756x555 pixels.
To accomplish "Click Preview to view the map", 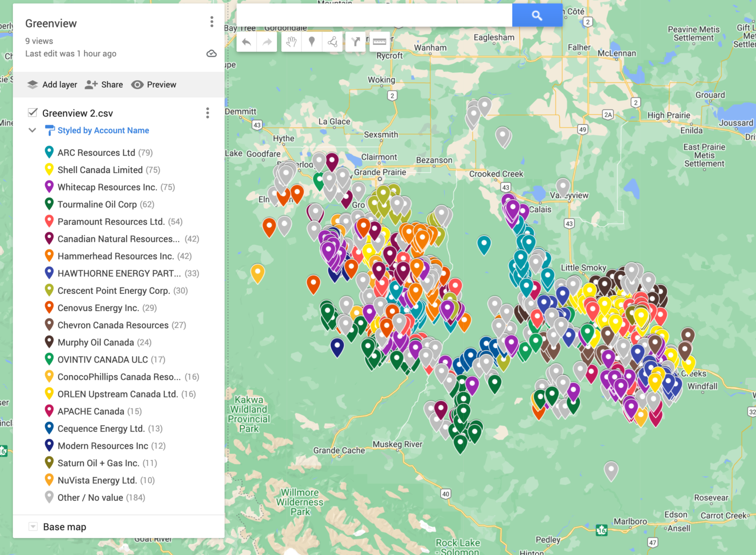I will coord(154,84).
